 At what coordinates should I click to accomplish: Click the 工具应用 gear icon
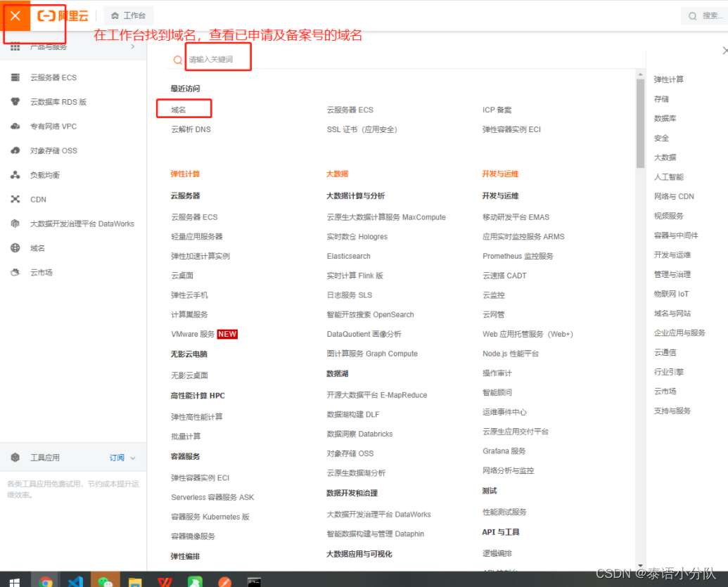coord(15,458)
